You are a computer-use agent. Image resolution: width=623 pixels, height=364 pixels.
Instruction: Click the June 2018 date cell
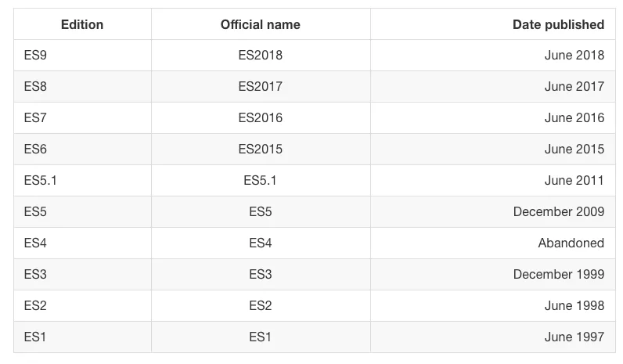(574, 56)
